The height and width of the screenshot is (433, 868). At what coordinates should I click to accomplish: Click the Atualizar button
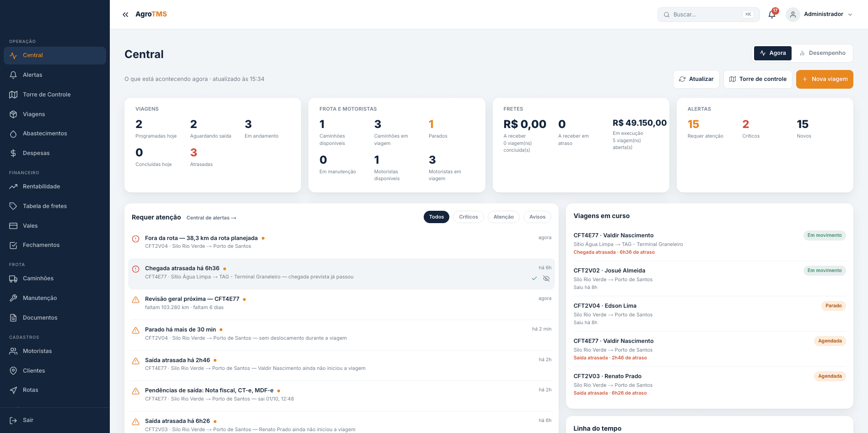pos(696,79)
